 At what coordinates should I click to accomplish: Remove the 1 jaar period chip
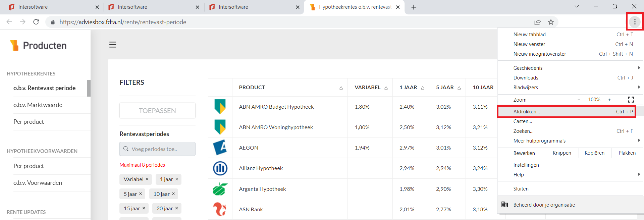tap(177, 179)
